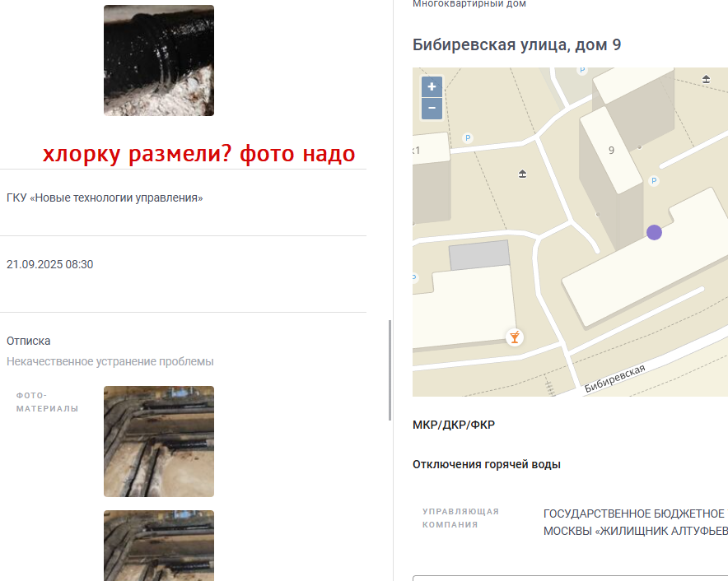728x581 pixels.
Task: Click the playground icon in map center
Action: point(522,174)
